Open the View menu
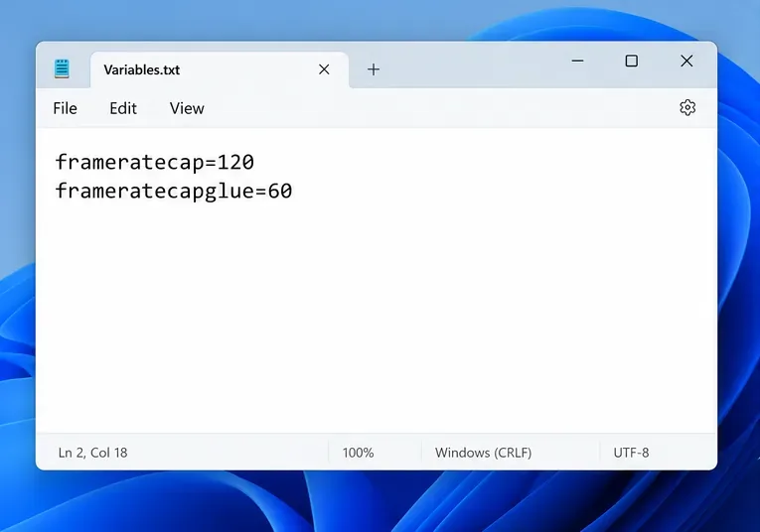This screenshot has height=532, width=760. point(187,108)
